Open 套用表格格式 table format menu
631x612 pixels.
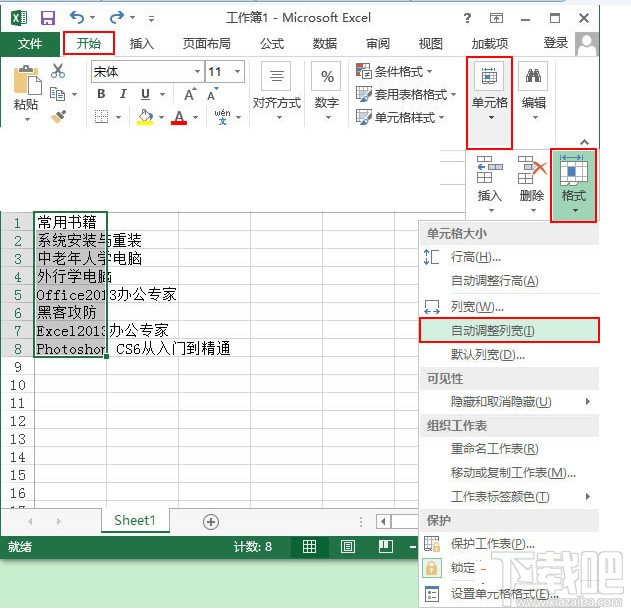[x=406, y=95]
